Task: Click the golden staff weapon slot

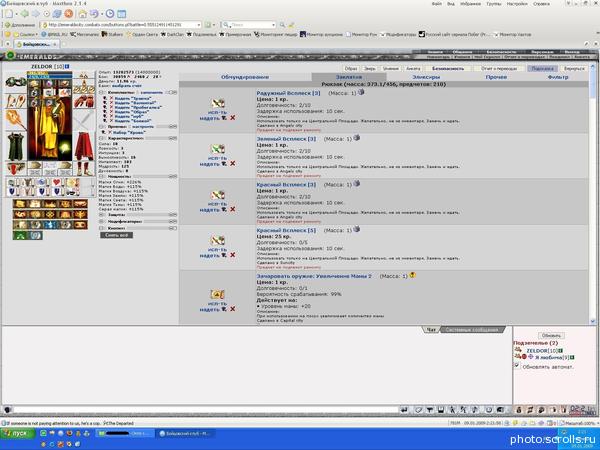Action: [16, 120]
